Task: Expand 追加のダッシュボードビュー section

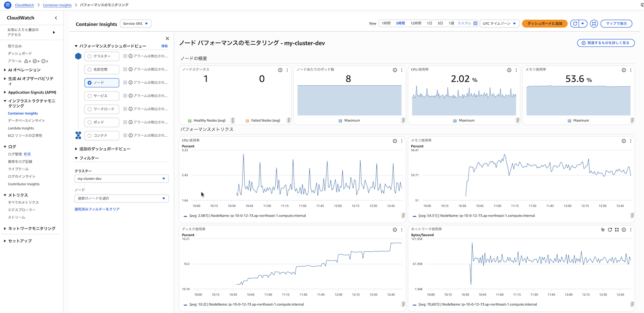Action: tap(103, 149)
